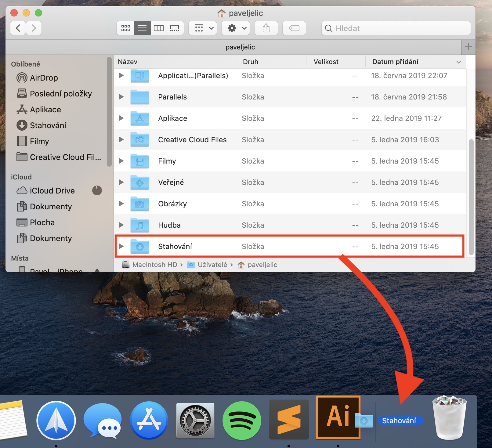
Task: Add a new Finder tab
Action: point(468,47)
